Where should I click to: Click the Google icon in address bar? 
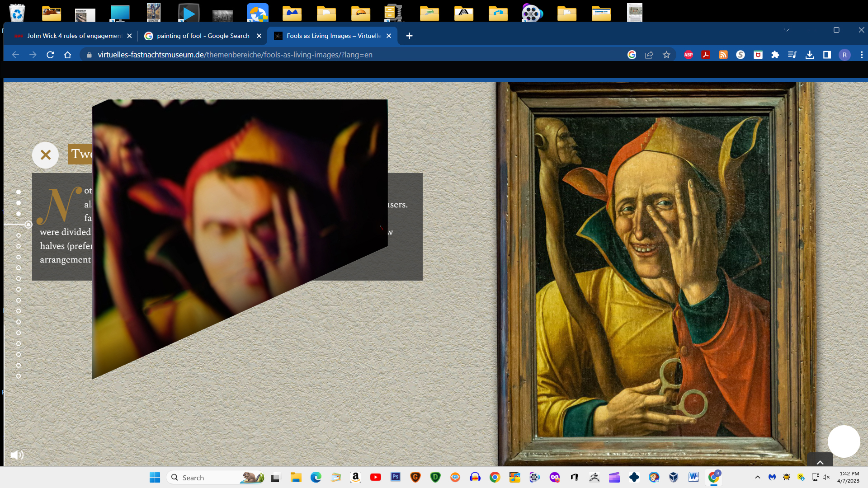point(632,55)
